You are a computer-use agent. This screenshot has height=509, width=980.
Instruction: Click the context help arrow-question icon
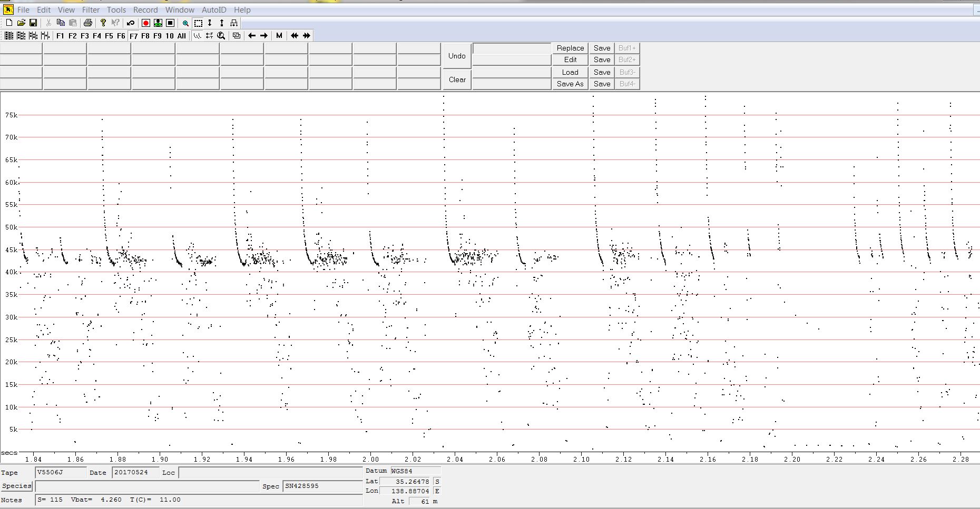pos(115,23)
